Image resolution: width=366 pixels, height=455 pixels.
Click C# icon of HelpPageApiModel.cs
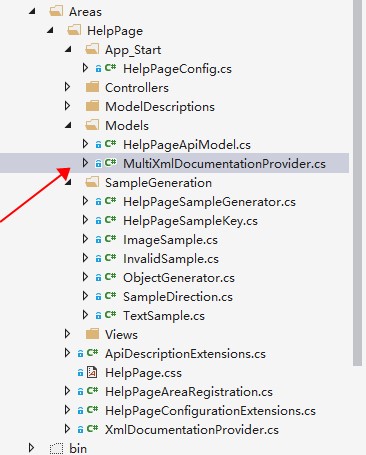110,144
